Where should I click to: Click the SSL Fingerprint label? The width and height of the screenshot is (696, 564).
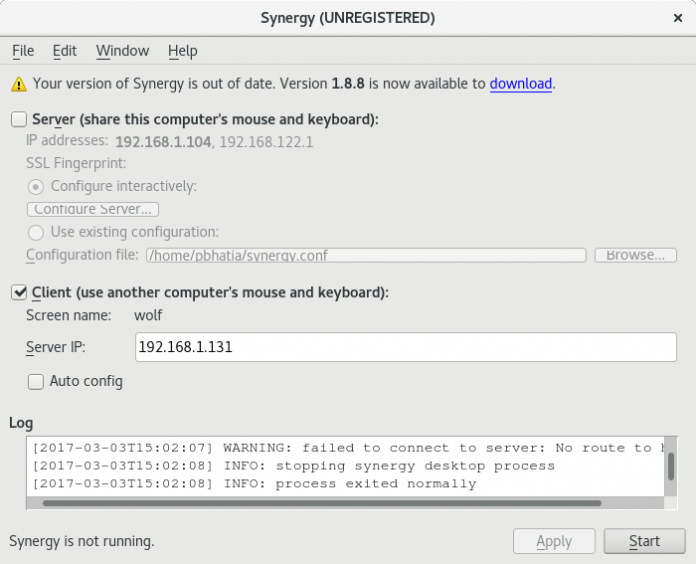76,163
